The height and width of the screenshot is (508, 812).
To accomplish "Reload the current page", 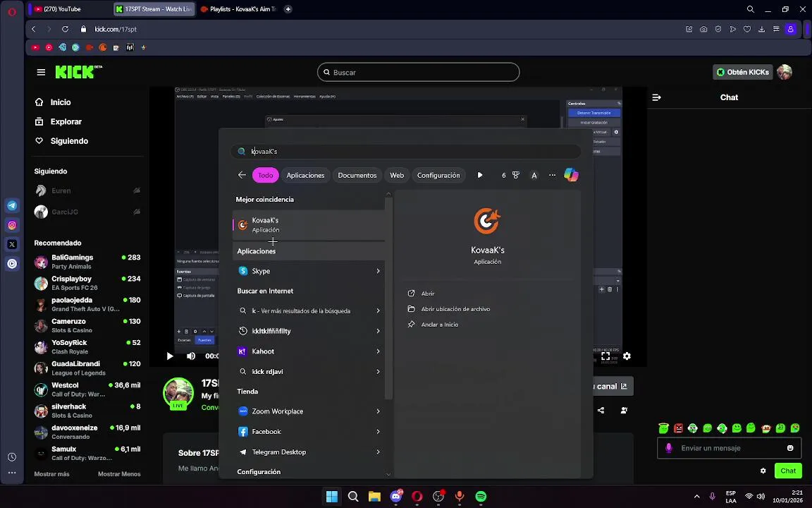I will [x=66, y=29].
